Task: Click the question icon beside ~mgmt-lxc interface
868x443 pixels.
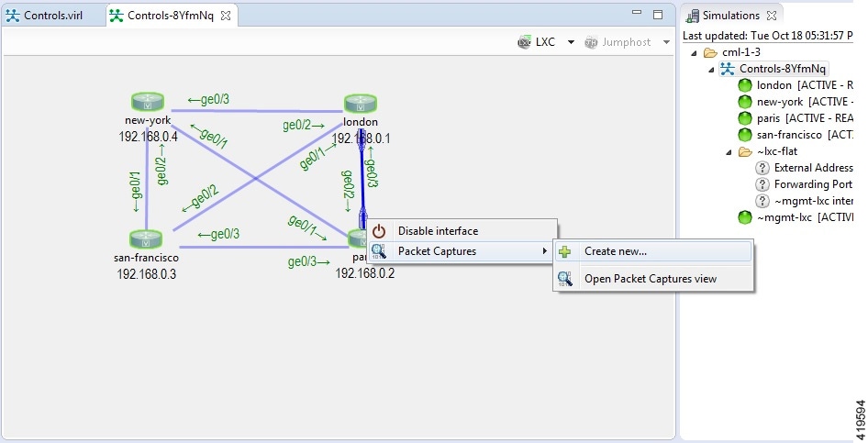Action: [x=762, y=201]
